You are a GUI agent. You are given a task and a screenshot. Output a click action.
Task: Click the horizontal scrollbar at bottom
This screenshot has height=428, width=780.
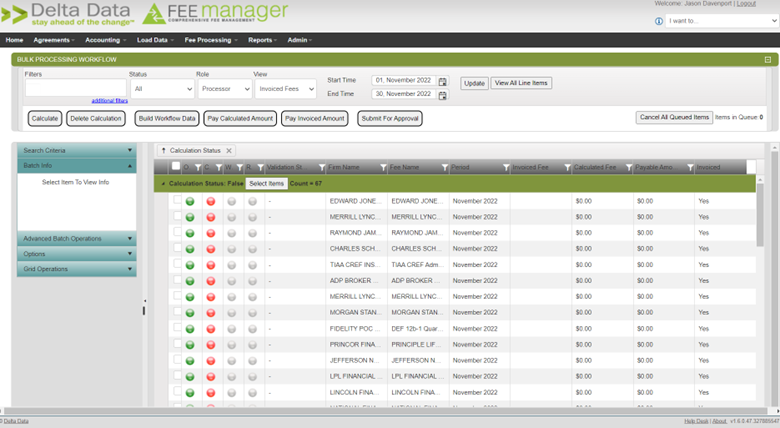[x=386, y=411]
